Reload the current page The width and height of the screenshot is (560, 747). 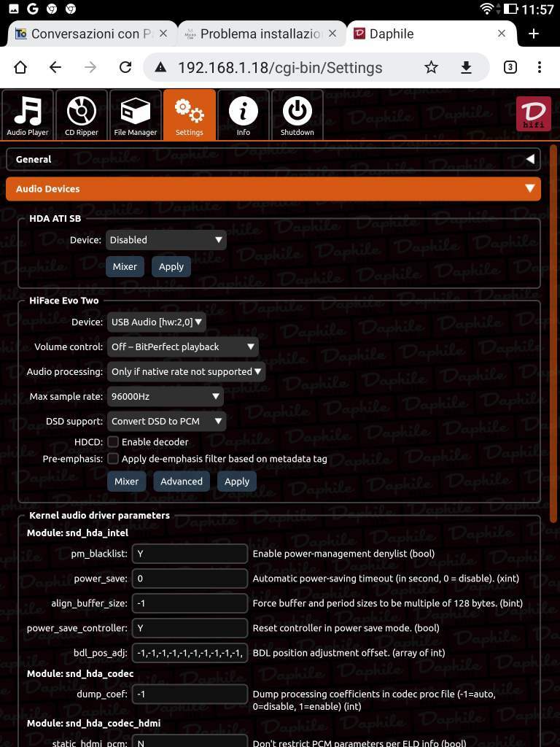click(x=125, y=68)
